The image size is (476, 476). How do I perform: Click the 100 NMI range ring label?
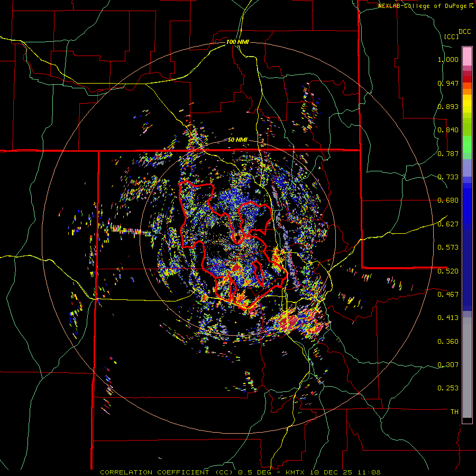(237, 42)
